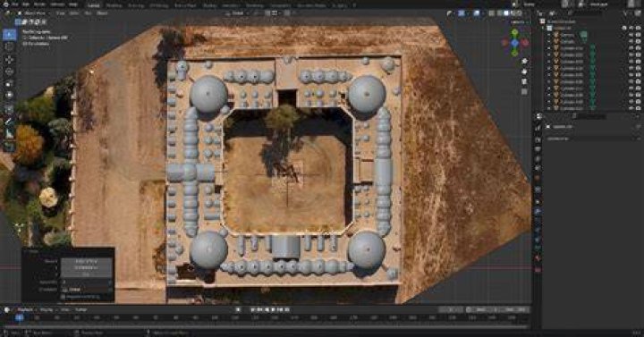This screenshot has height=337, width=644.
Task: Open the File menu
Action: pyautogui.click(x=15, y=4)
